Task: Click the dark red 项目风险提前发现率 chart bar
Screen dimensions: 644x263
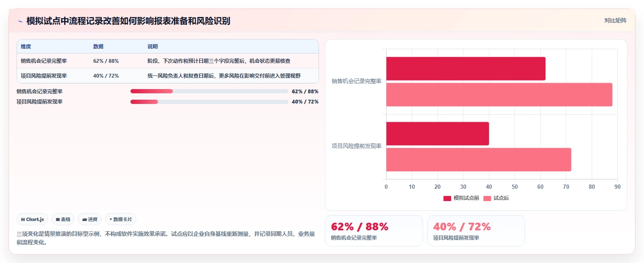Action: coord(438,134)
